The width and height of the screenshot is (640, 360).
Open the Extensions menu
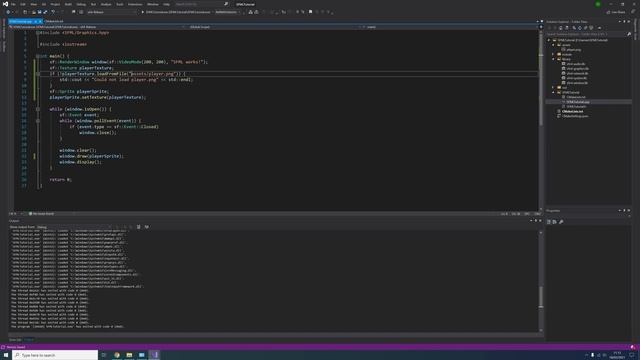pyautogui.click(x=135, y=4)
